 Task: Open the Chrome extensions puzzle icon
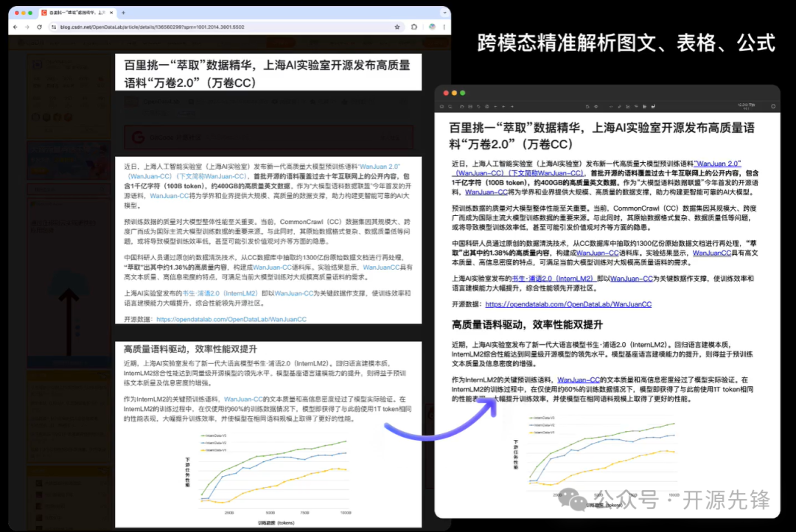414,27
